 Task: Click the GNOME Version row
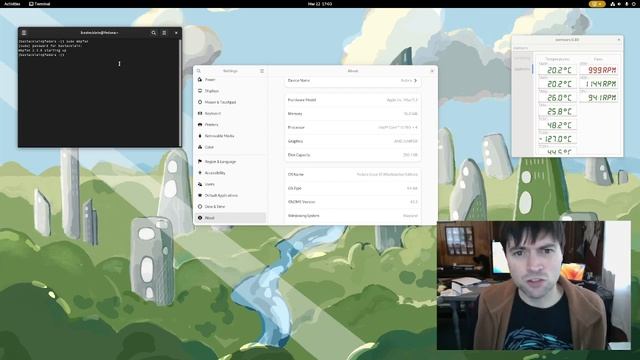click(353, 202)
